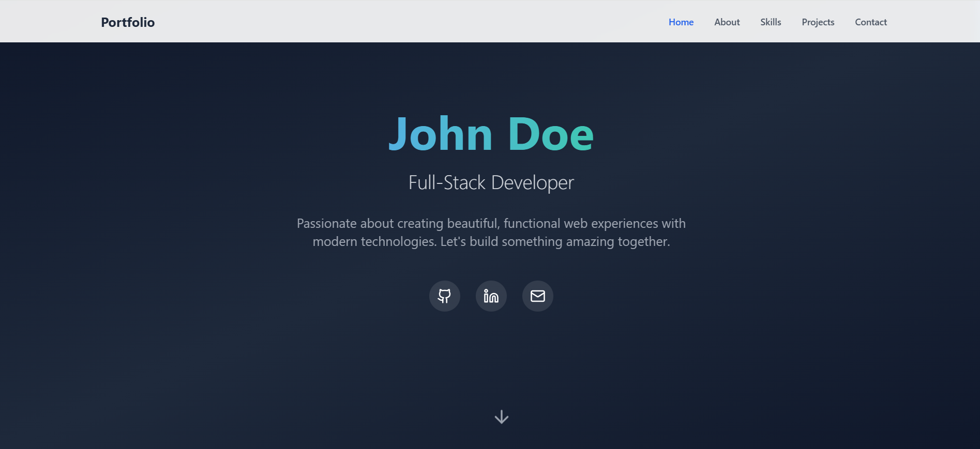
Task: Click the Portfolio logo text
Action: coord(128,22)
